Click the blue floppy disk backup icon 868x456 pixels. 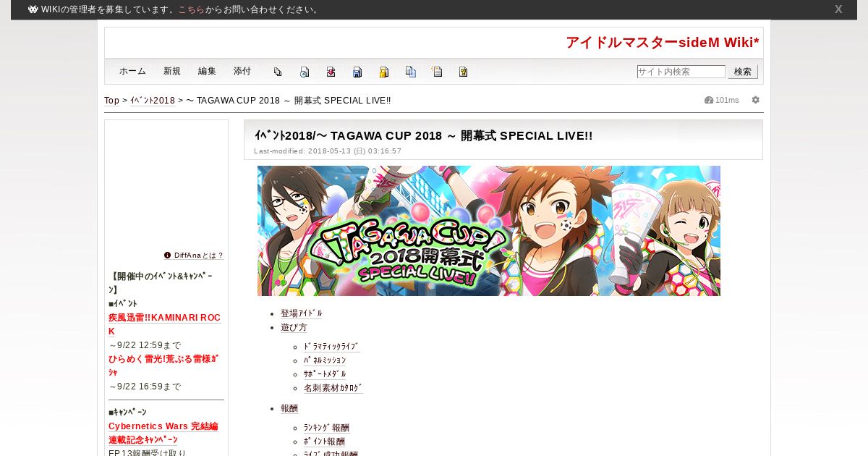coord(357,72)
